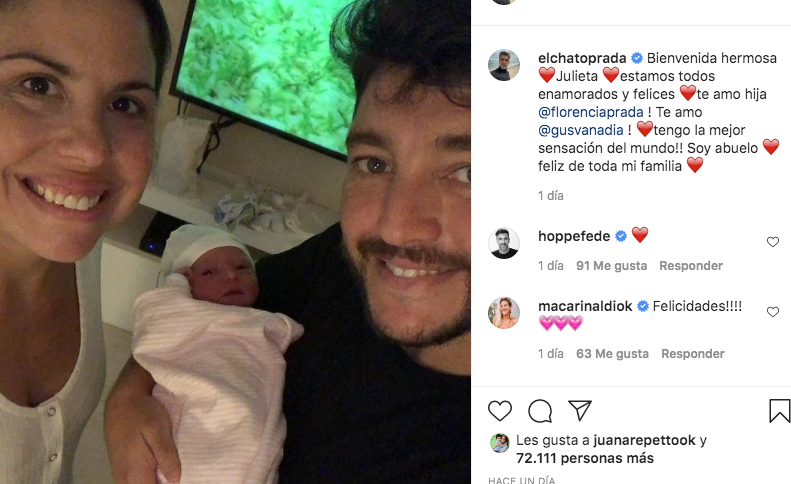This screenshot has width=791, height=484.
Task: Reply to hoppefede's comment
Action: pyautogui.click(x=691, y=265)
